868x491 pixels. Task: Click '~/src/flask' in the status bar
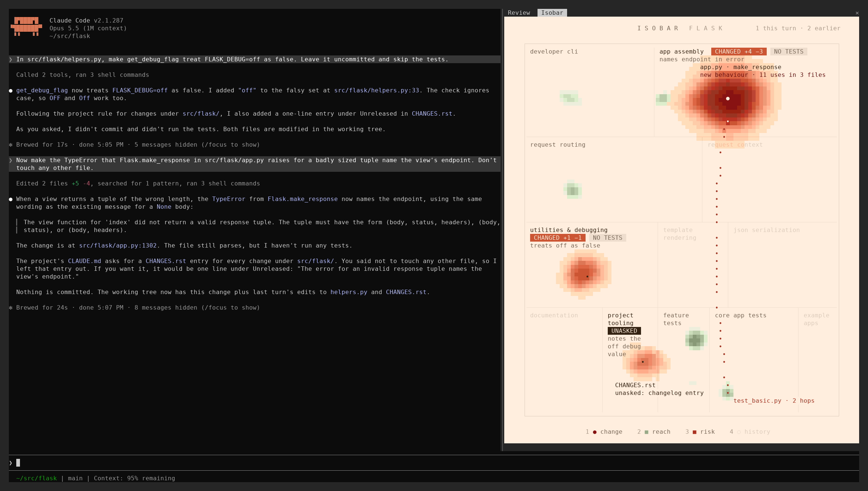pos(36,478)
